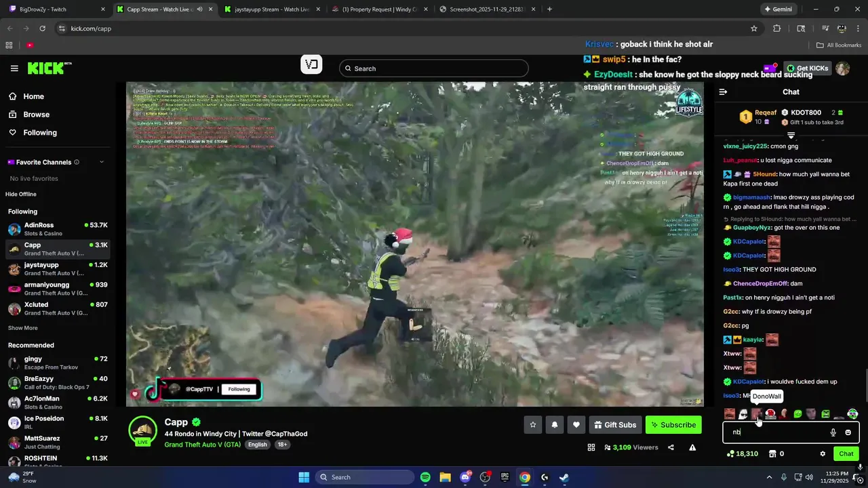Click the heart follow button for Capp
This screenshot has width=868, height=488.
(x=576, y=425)
